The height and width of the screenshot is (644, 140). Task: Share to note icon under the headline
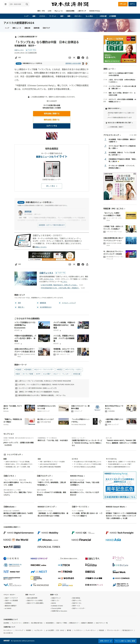(x=74, y=58)
